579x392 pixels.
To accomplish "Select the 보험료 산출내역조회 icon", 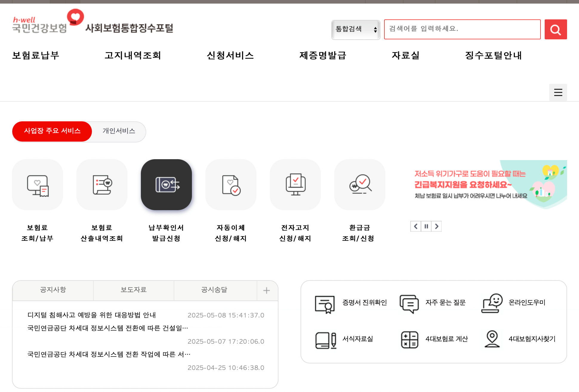I will click(102, 185).
